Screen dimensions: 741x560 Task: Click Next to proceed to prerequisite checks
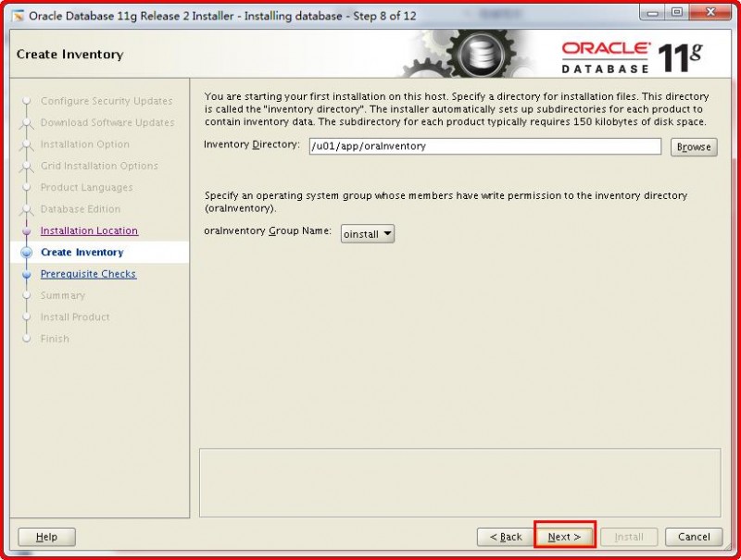pos(564,537)
